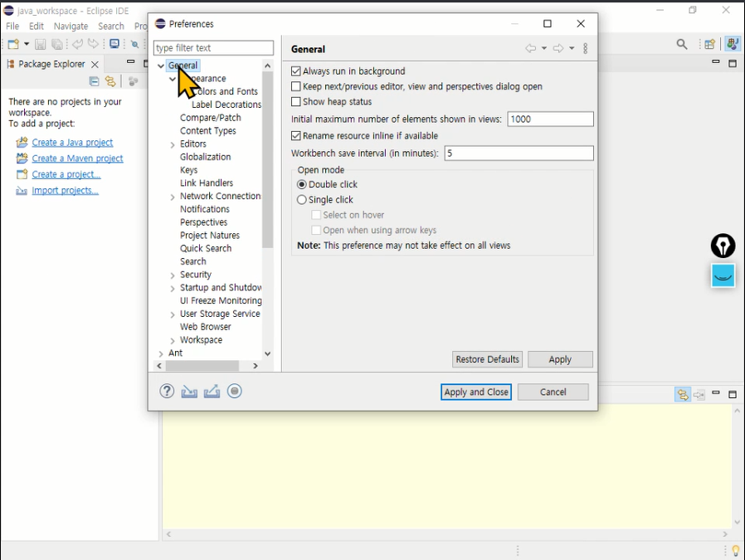745x560 pixels.
Task: Expand the Ant tree node
Action: pos(161,353)
